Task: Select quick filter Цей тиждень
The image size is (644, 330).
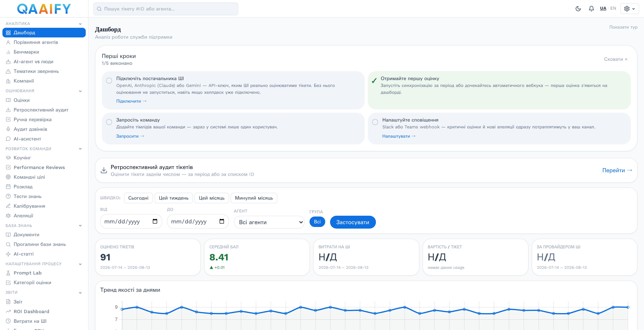Action: pos(173,198)
